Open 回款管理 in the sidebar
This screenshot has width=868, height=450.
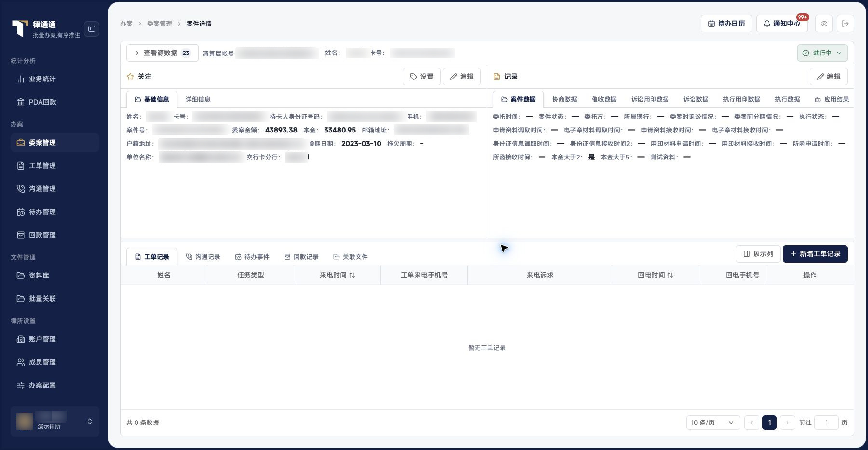pyautogui.click(x=55, y=235)
